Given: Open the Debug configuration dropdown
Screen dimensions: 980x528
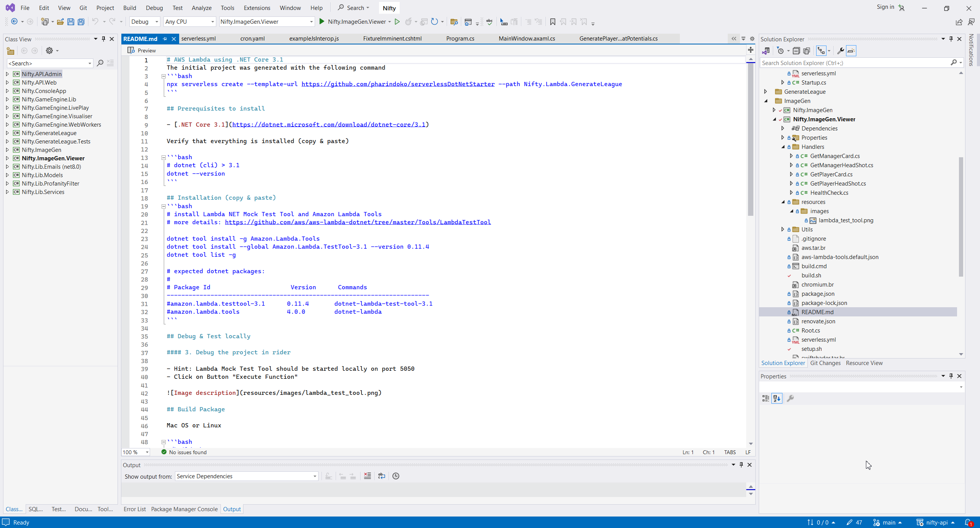Looking at the screenshot, I should tap(145, 22).
